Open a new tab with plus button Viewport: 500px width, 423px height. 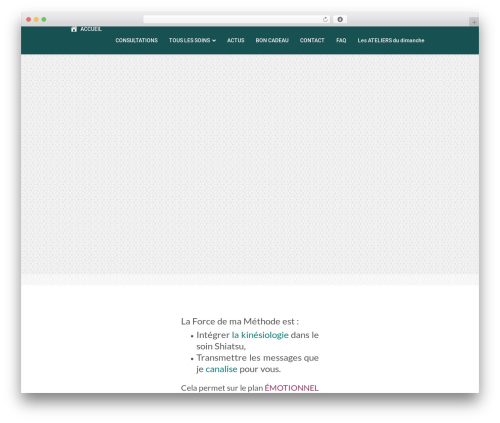tap(474, 22)
